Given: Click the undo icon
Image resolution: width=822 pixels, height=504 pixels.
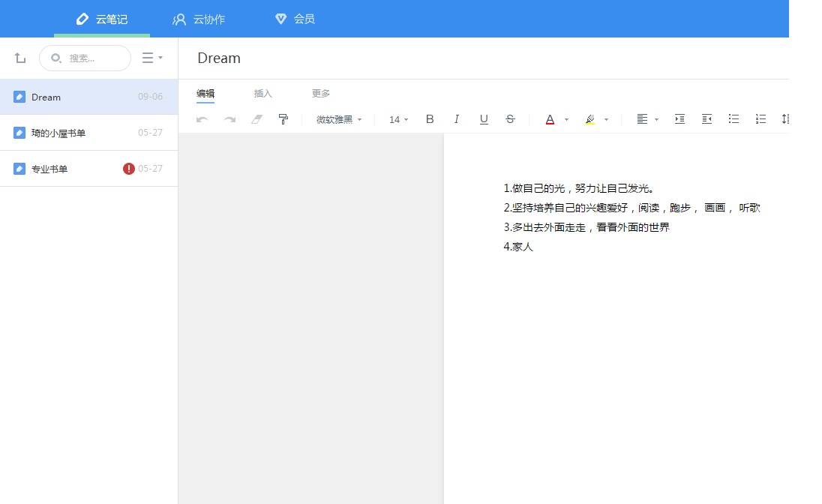Looking at the screenshot, I should [x=201, y=118].
